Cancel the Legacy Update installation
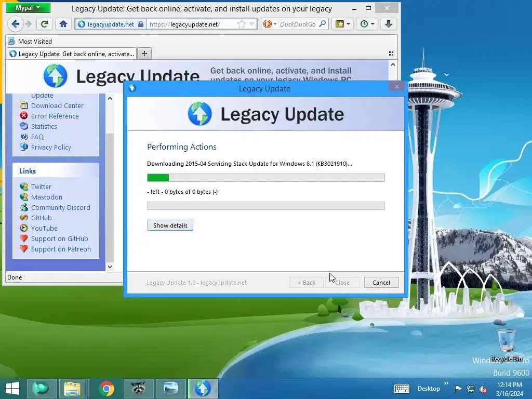The width and height of the screenshot is (532, 399). click(x=381, y=283)
